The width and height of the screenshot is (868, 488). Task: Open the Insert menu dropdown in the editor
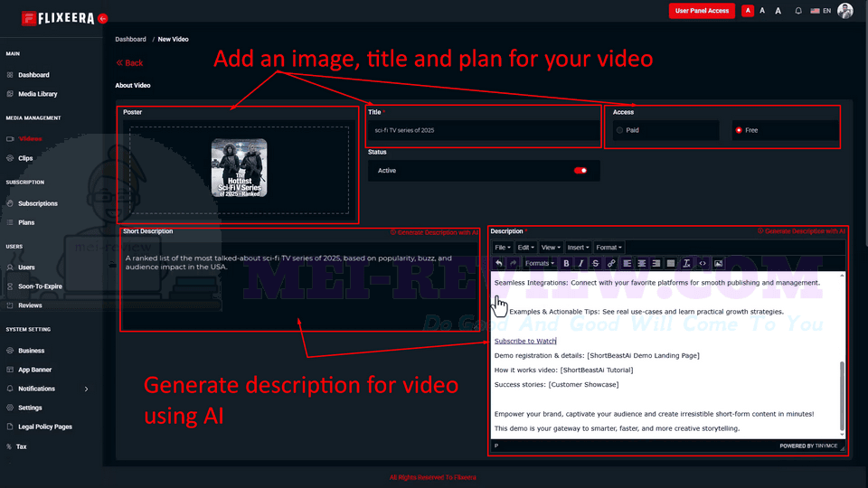click(578, 248)
